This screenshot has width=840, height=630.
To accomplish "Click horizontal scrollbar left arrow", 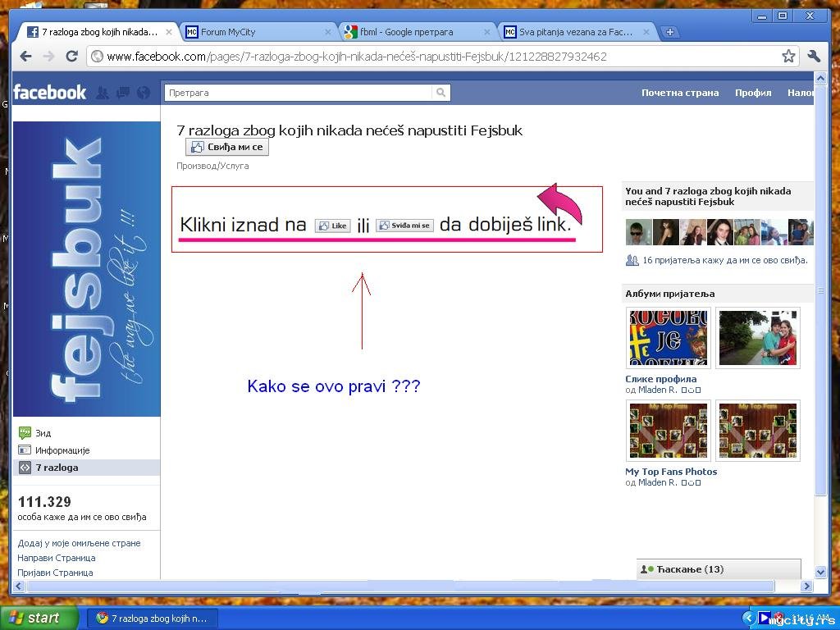I will coord(19,586).
